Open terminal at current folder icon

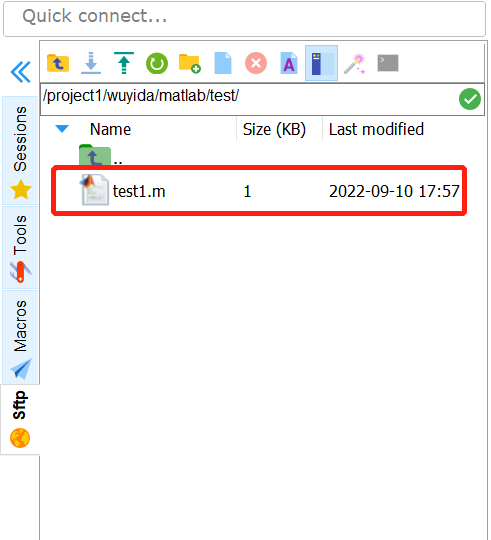(x=388, y=63)
